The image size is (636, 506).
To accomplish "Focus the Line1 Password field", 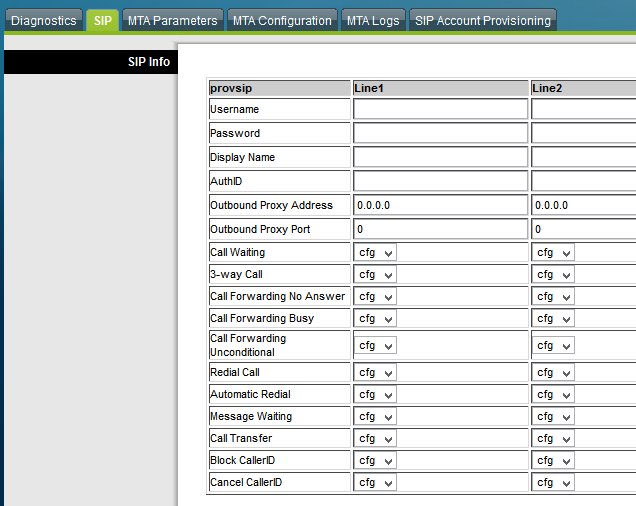I will click(x=440, y=133).
